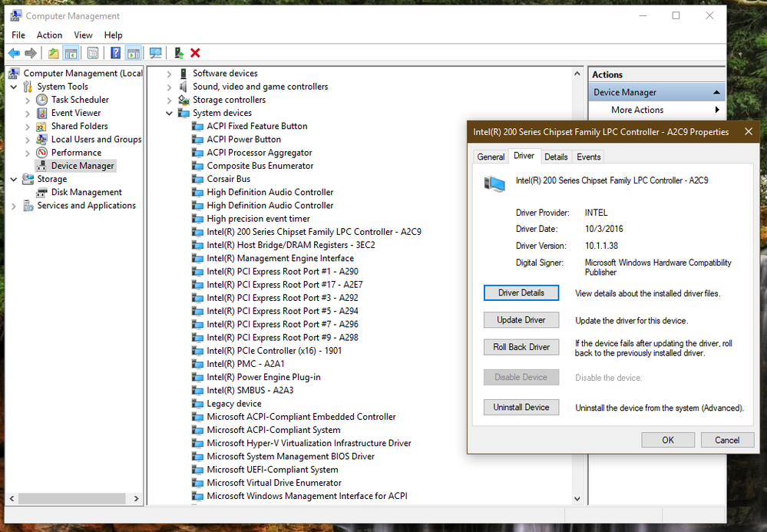767x532 pixels.
Task: Click the Storage controllers category icon
Action: [x=183, y=100]
